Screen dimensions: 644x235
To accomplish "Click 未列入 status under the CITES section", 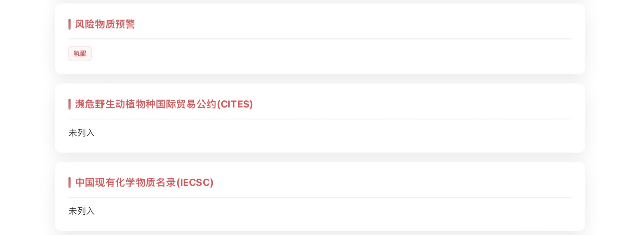I will click(x=82, y=133).
